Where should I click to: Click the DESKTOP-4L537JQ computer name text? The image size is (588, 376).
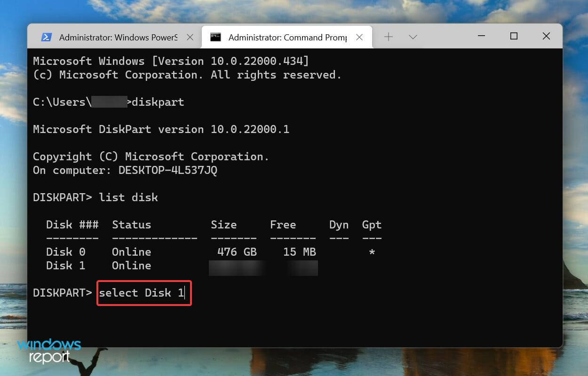click(x=169, y=170)
